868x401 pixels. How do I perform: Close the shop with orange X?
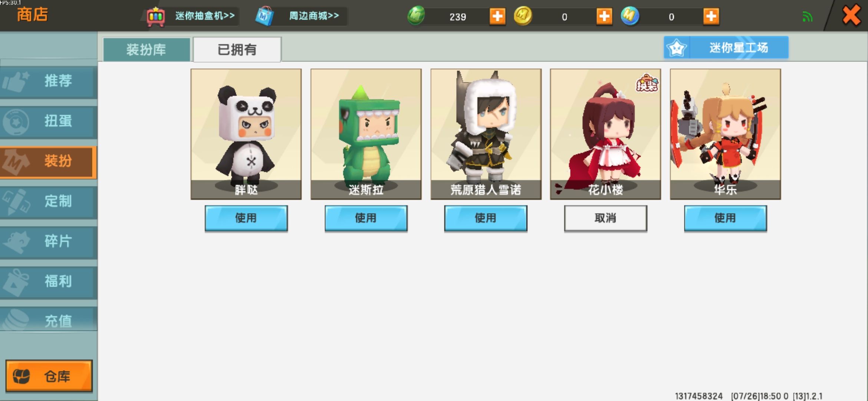pos(851,16)
